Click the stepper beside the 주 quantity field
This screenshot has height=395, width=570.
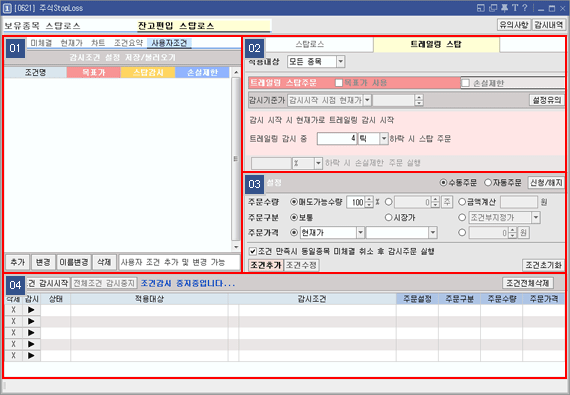435,202
